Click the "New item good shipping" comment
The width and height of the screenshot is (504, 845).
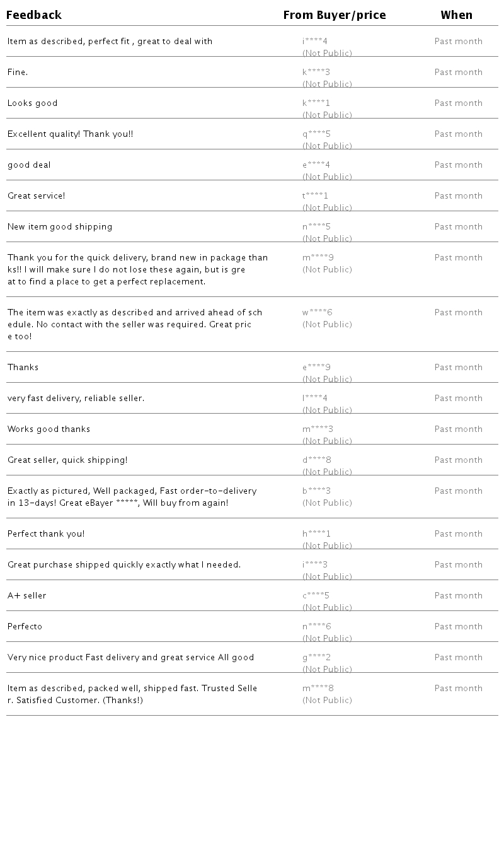click(x=60, y=227)
